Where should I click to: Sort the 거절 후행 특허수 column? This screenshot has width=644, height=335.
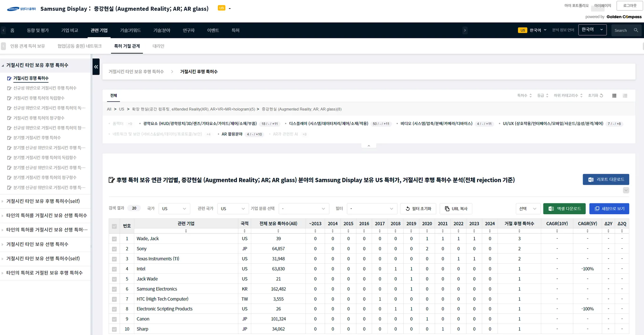click(x=519, y=231)
